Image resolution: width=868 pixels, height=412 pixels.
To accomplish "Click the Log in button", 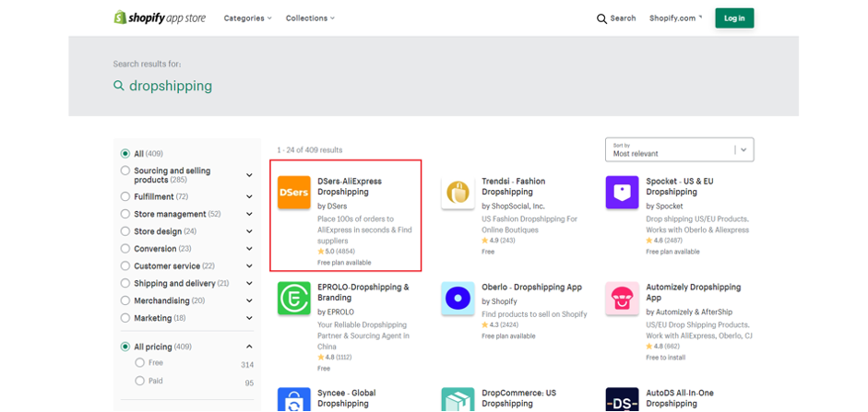I will point(734,18).
